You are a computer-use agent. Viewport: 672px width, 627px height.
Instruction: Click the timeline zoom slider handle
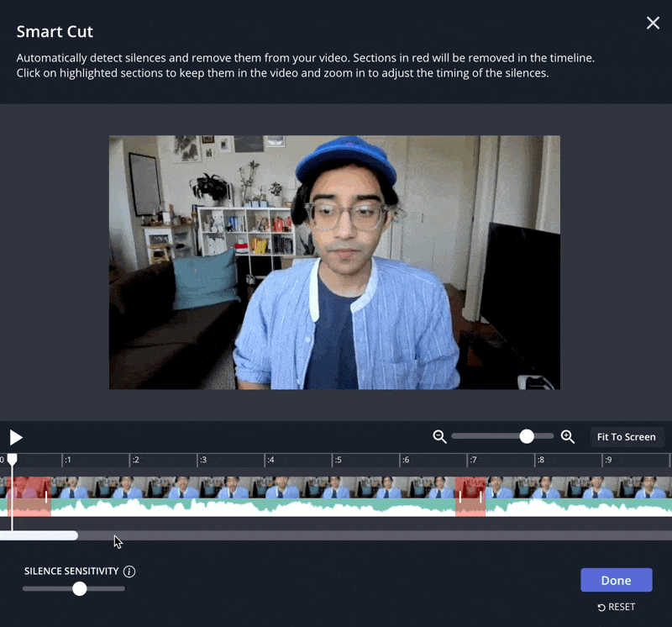coord(527,436)
